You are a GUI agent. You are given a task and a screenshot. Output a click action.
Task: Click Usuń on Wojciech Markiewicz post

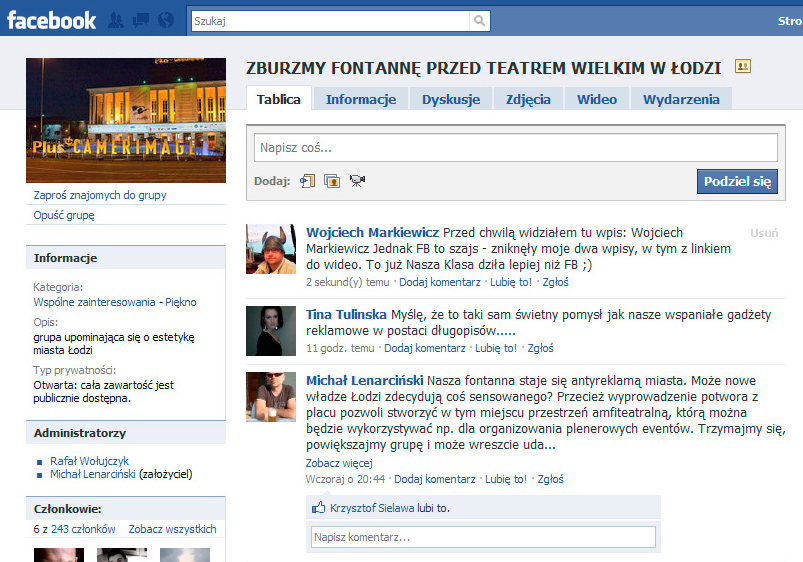(x=764, y=233)
